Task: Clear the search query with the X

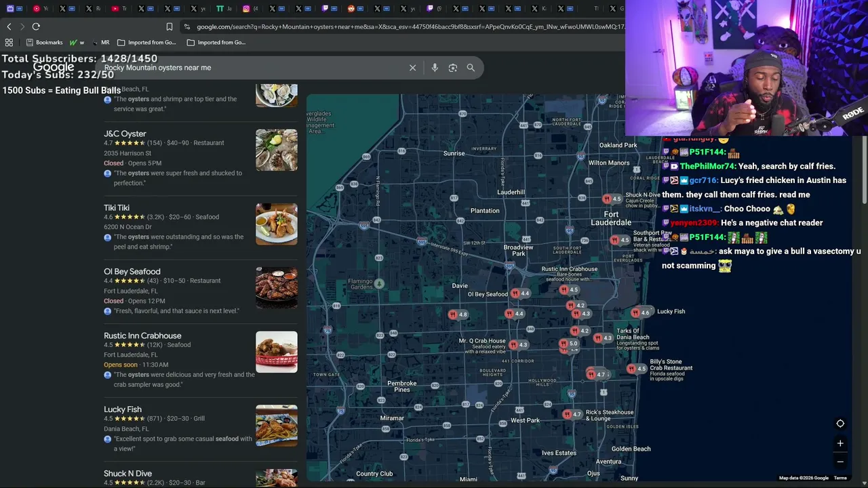Action: click(412, 68)
